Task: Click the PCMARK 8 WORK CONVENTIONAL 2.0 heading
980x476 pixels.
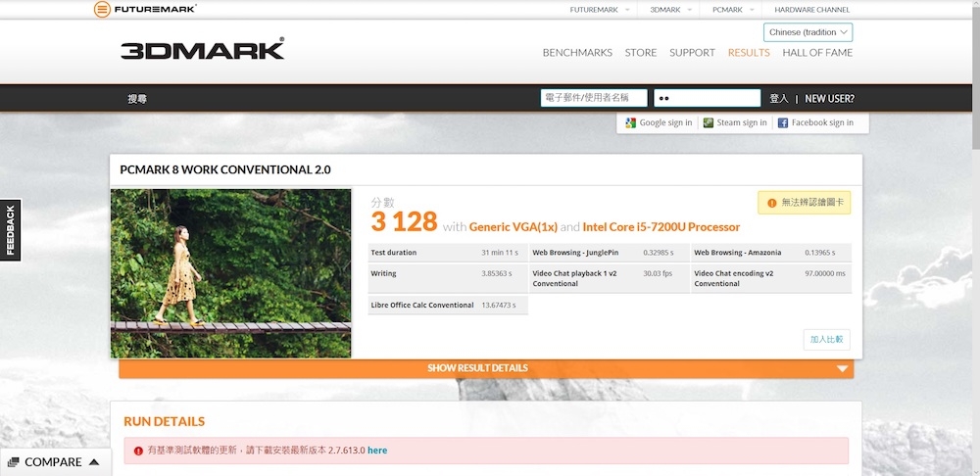Action: [x=225, y=169]
